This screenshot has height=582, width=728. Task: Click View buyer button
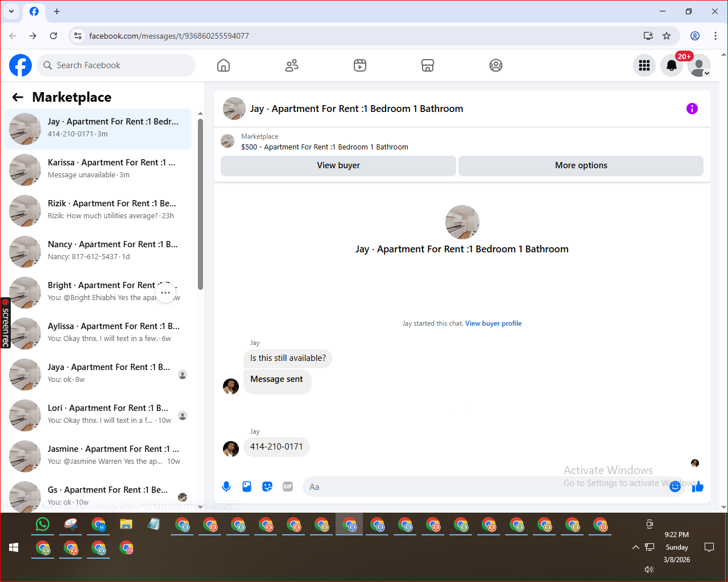(x=338, y=165)
